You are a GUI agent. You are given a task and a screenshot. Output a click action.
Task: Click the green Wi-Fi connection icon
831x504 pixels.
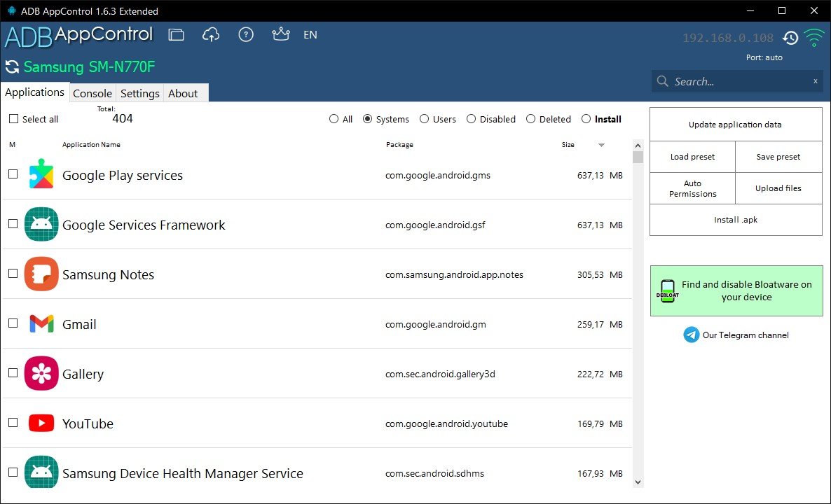814,38
